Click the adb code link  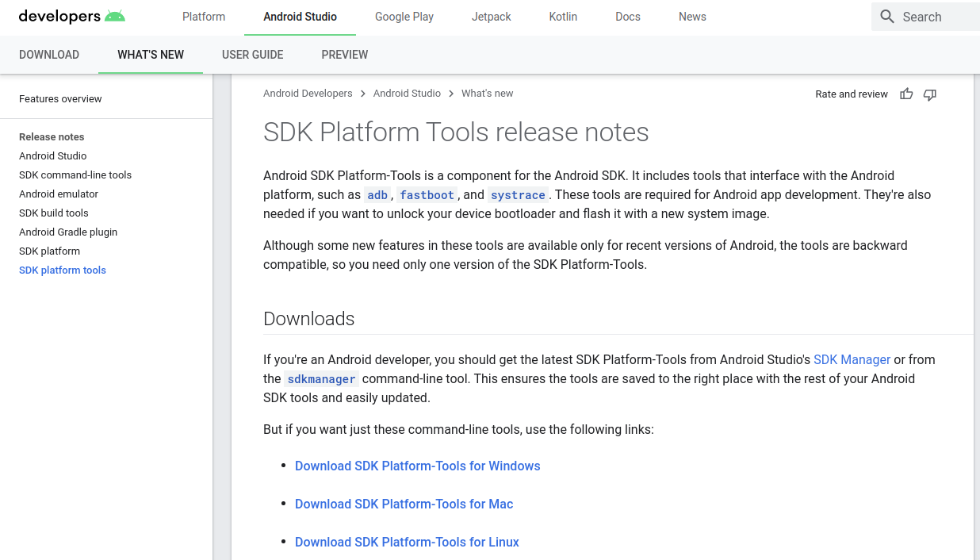(377, 195)
